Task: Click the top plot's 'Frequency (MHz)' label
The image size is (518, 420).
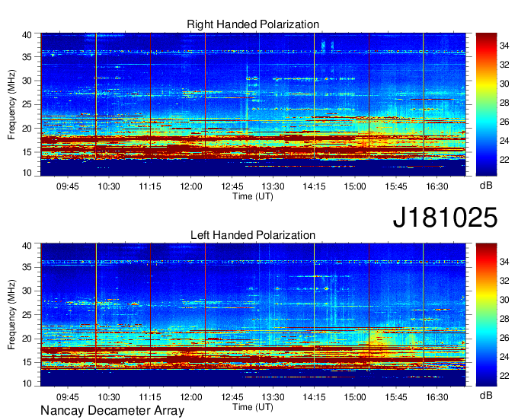Action: [11, 104]
